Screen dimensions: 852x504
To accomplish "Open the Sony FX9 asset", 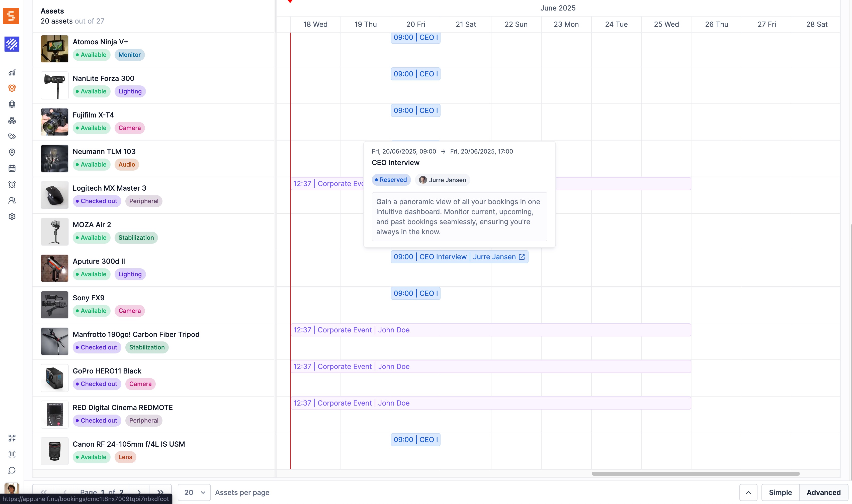I will 88,298.
